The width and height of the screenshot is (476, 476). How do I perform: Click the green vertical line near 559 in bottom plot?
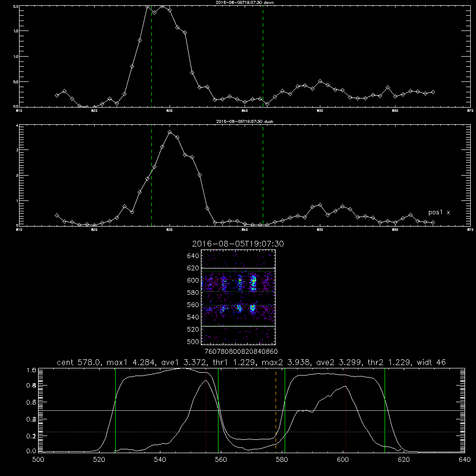[x=218, y=410]
